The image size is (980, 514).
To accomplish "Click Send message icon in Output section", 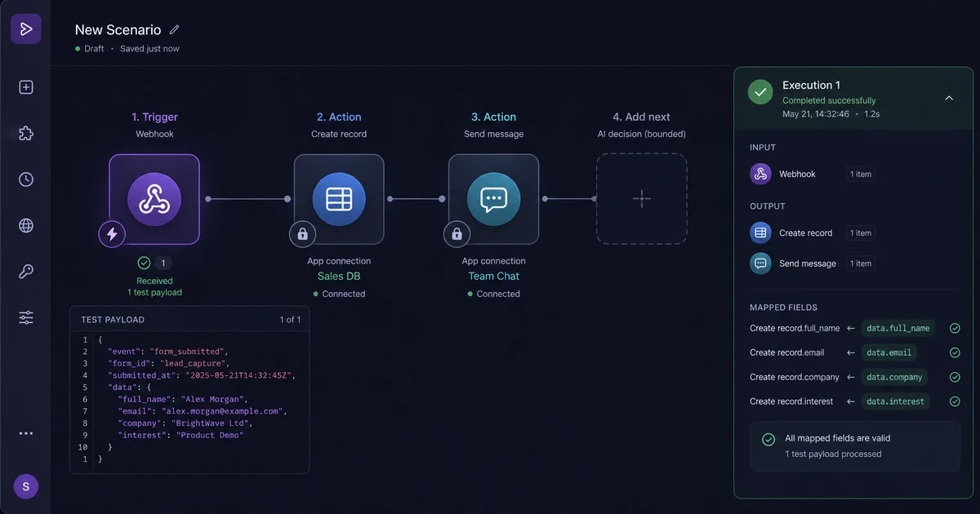I will [x=760, y=264].
